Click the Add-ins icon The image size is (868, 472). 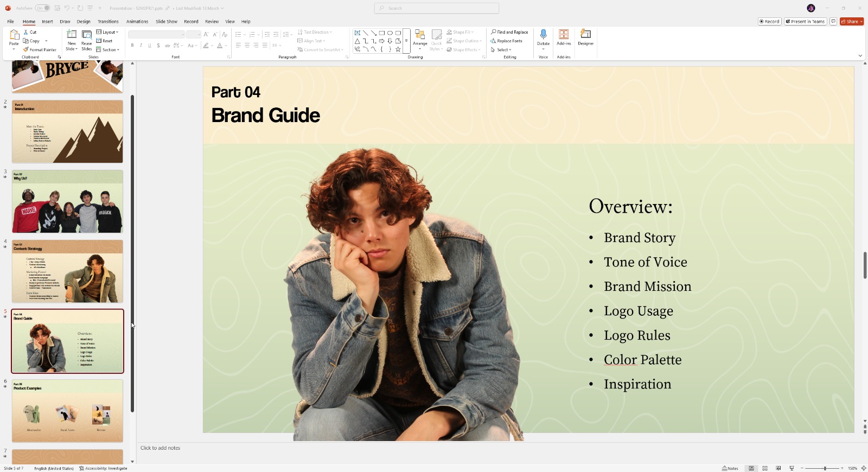pyautogui.click(x=564, y=37)
